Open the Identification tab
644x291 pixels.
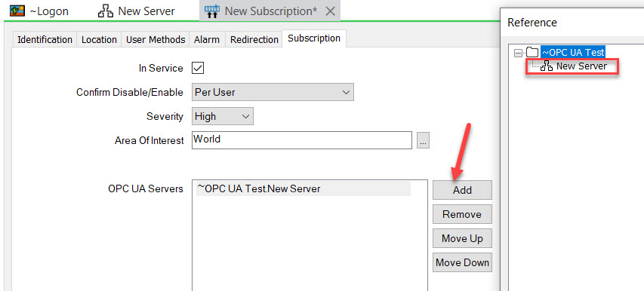click(45, 40)
